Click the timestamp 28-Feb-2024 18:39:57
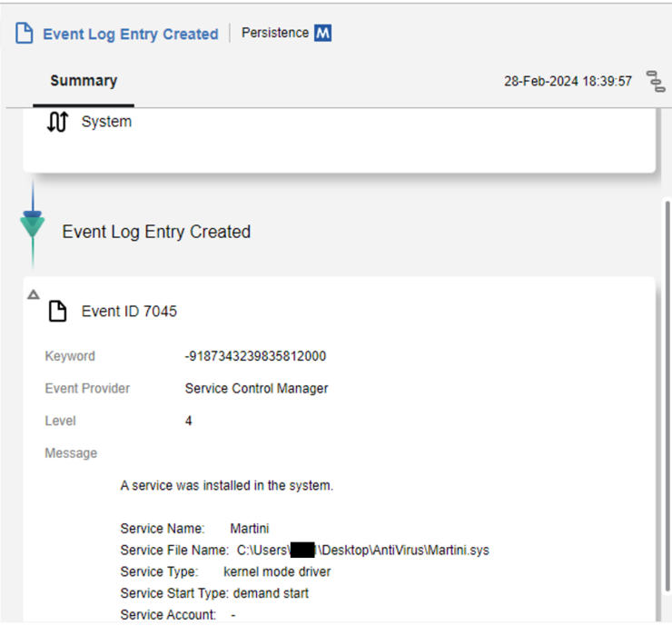The width and height of the screenshot is (672, 626). click(x=568, y=81)
